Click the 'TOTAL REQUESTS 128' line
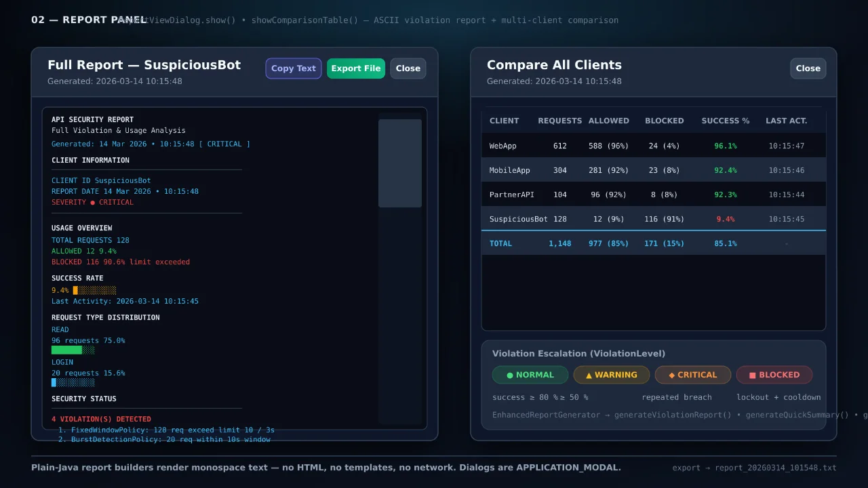The height and width of the screenshot is (488, 868). pyautogui.click(x=90, y=240)
